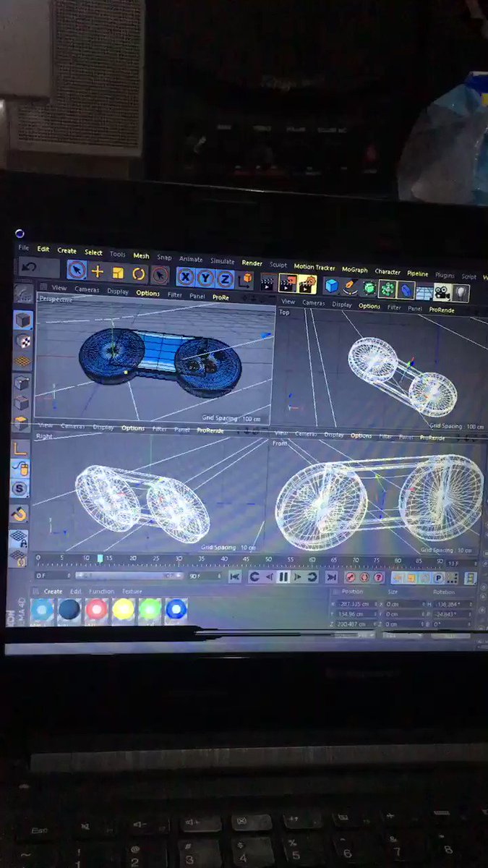
Task: Open Top viewport View menu
Action: 288,301
